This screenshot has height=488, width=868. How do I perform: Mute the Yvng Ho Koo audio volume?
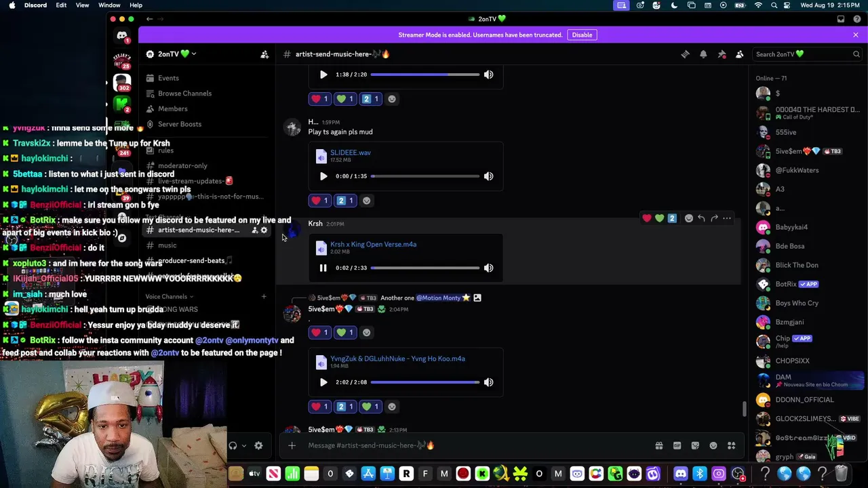488,382
